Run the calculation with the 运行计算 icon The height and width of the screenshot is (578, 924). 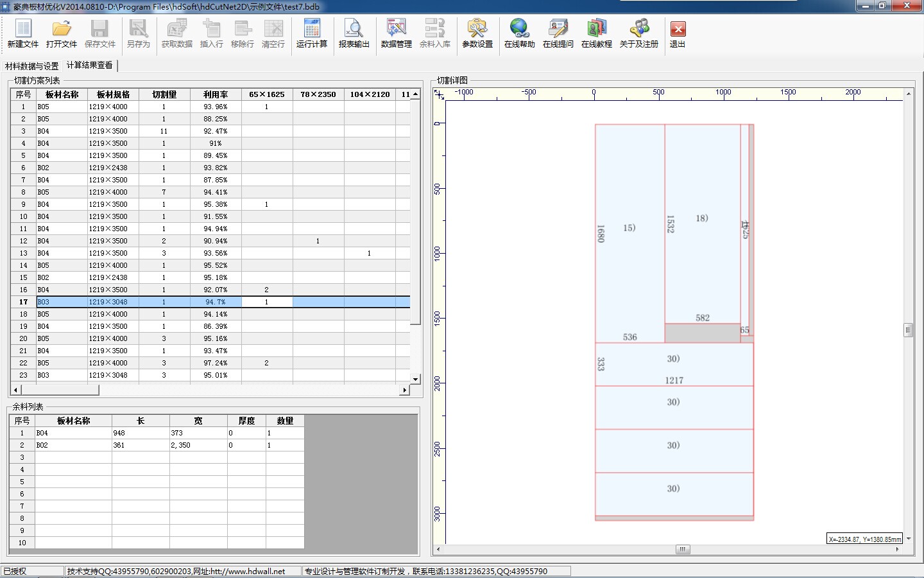coord(312,33)
